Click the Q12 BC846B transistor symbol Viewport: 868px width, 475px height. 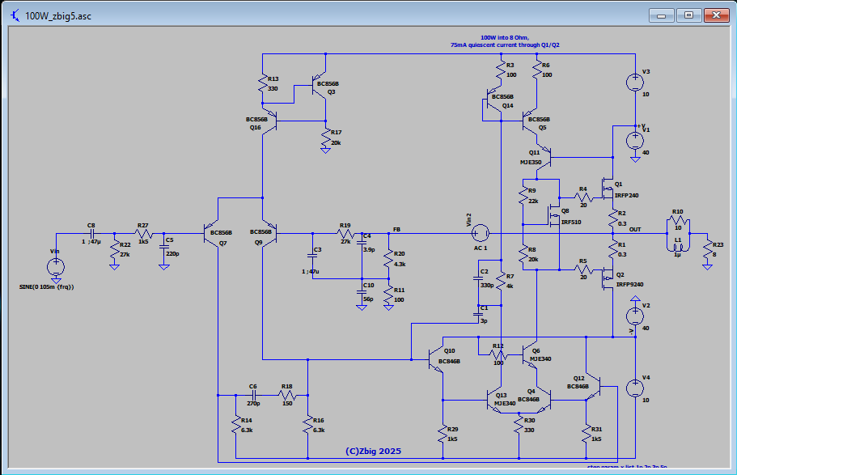coord(594,387)
